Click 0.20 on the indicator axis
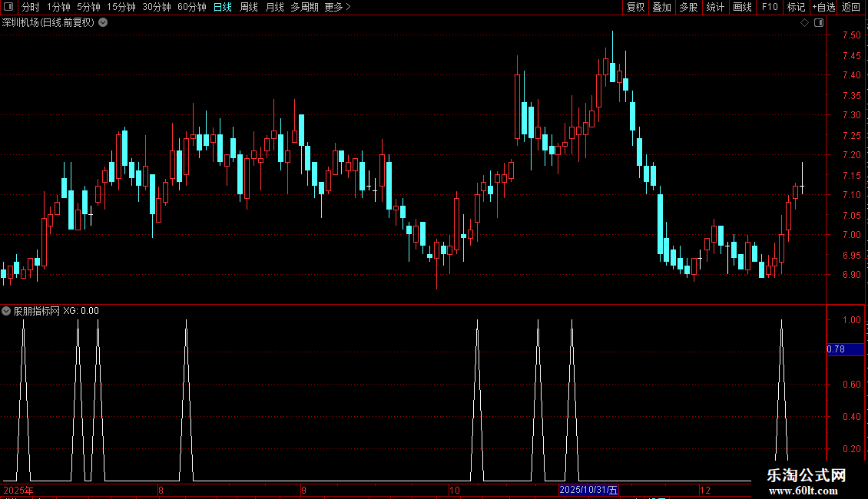The height and width of the screenshot is (499, 868). click(851, 448)
